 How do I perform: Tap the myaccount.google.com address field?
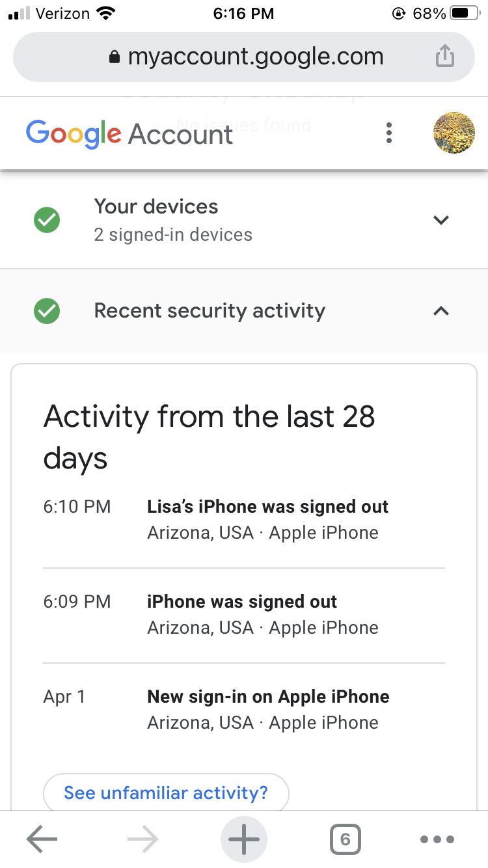[255, 57]
